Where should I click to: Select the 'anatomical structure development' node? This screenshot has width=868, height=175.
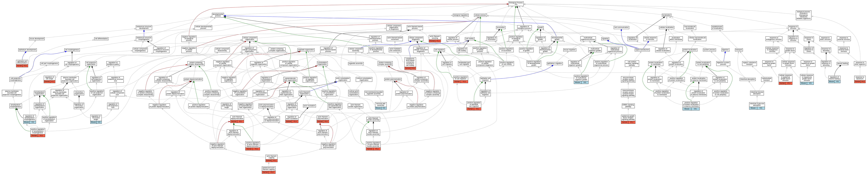click(144, 28)
